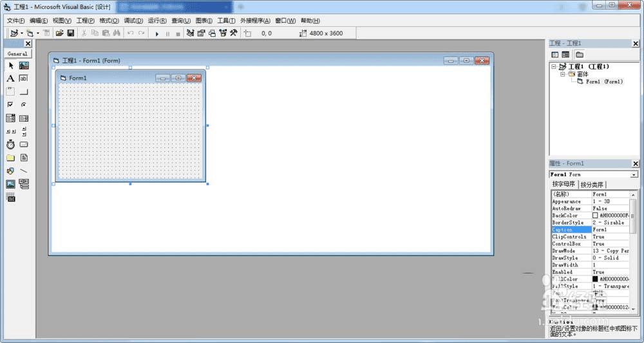The width and height of the screenshot is (644, 343).
Task: Save the project with the floppy icon
Action: (x=71, y=33)
